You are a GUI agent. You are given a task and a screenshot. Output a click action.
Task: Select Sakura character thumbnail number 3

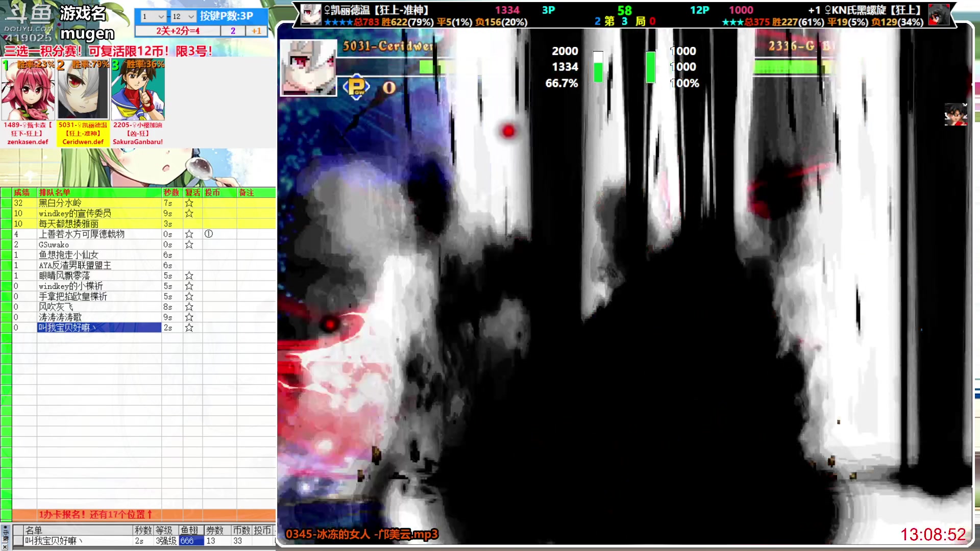pyautogui.click(x=138, y=90)
